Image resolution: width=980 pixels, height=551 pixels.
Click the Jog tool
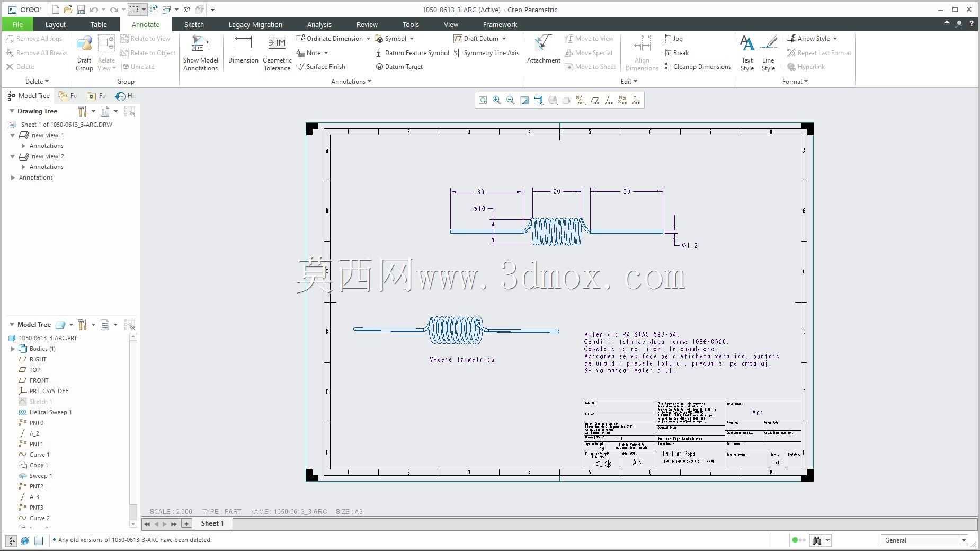673,39
